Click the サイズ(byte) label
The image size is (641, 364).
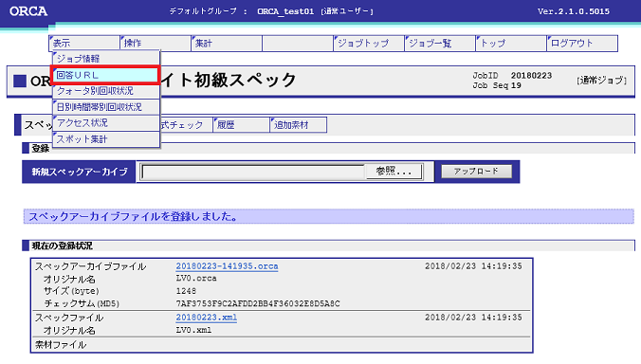(x=71, y=291)
